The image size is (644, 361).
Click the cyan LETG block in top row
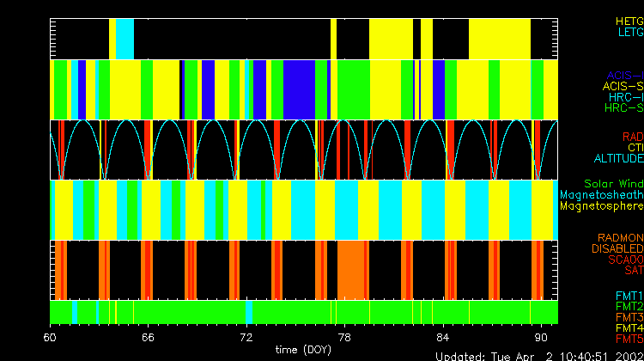click(x=125, y=38)
